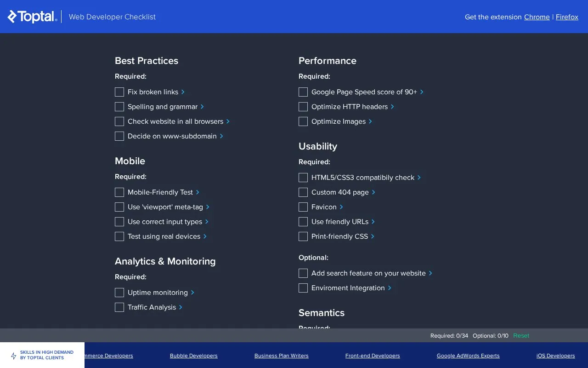Screen dimensions: 588x368
Task: Click the Performance section heading
Action: click(x=328, y=61)
